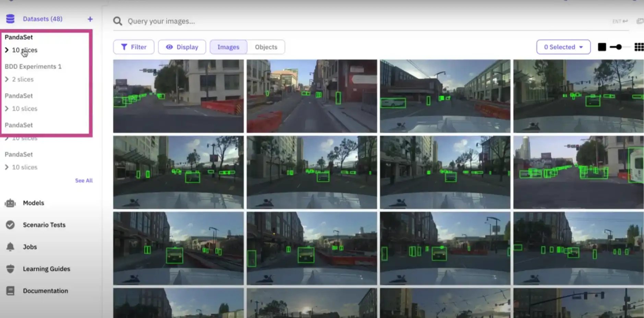Click the icon at search bar's right edge

pyautogui.click(x=640, y=21)
